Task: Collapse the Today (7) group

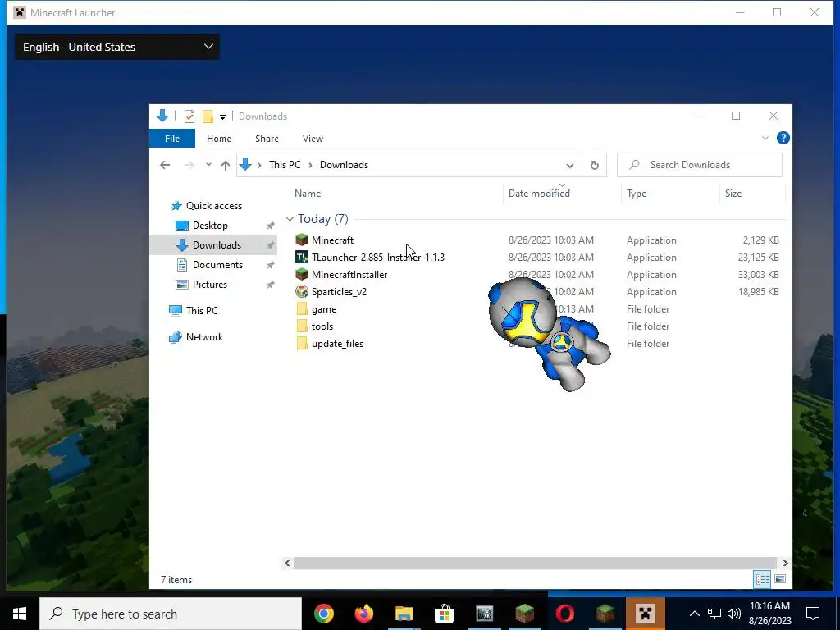Action: 290,219
